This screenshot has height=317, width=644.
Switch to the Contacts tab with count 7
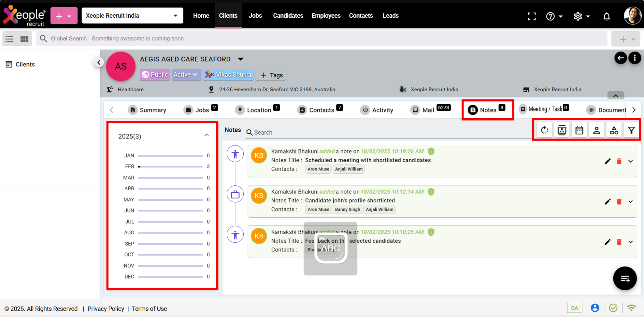point(320,110)
